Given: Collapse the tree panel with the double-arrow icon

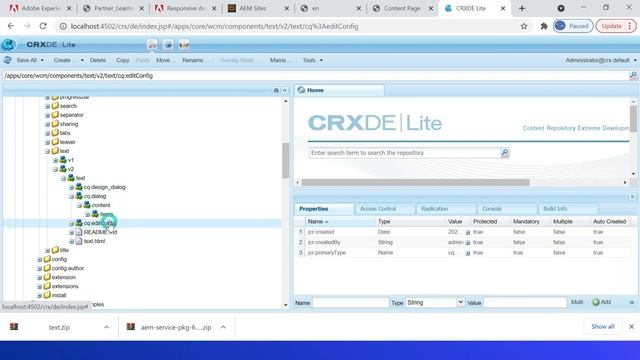Looking at the screenshot, I should point(284,90).
